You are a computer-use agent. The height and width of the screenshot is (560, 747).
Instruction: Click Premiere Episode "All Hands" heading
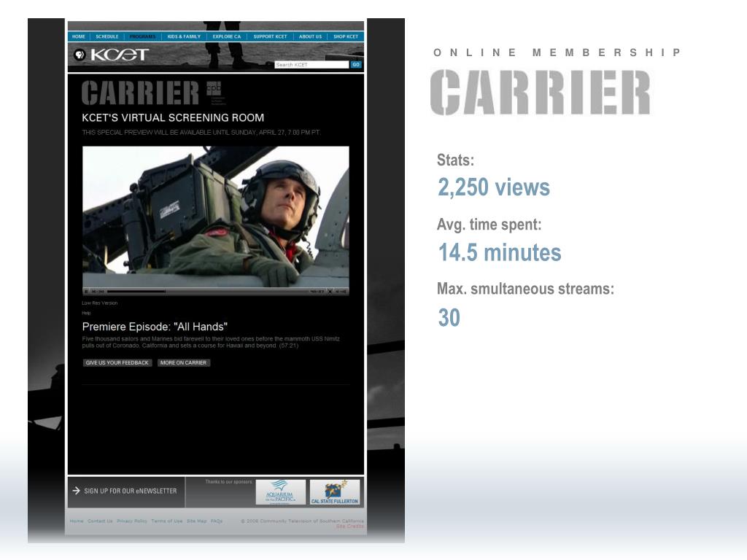point(155,327)
